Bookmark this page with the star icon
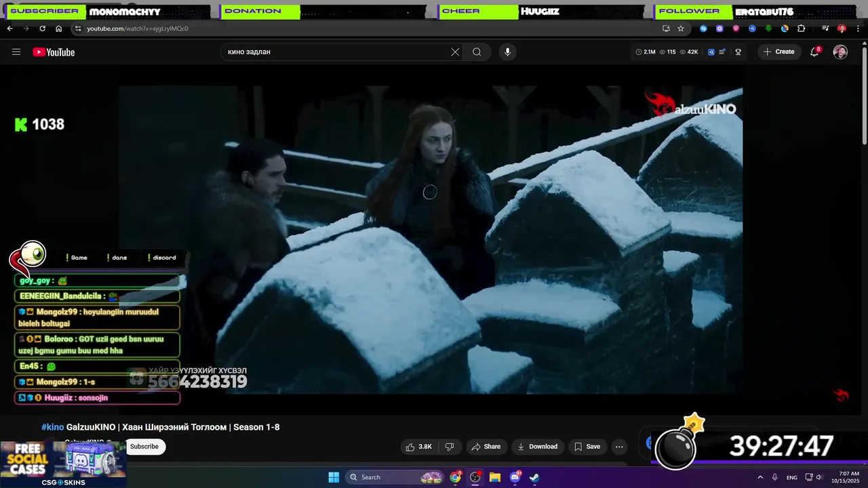 pyautogui.click(x=681, y=28)
